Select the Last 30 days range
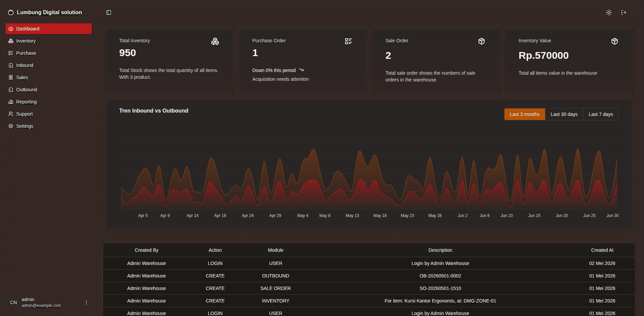 (x=564, y=114)
